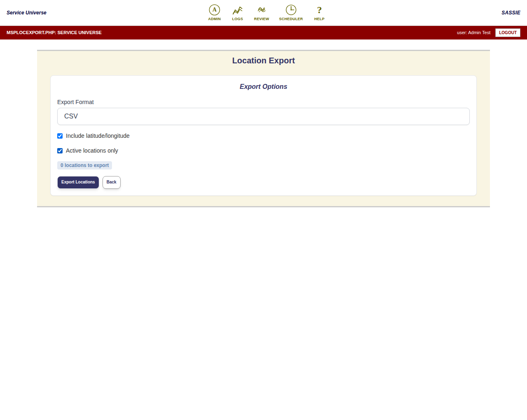Click the SASSIE logo text
The image size is (527, 420).
(511, 13)
